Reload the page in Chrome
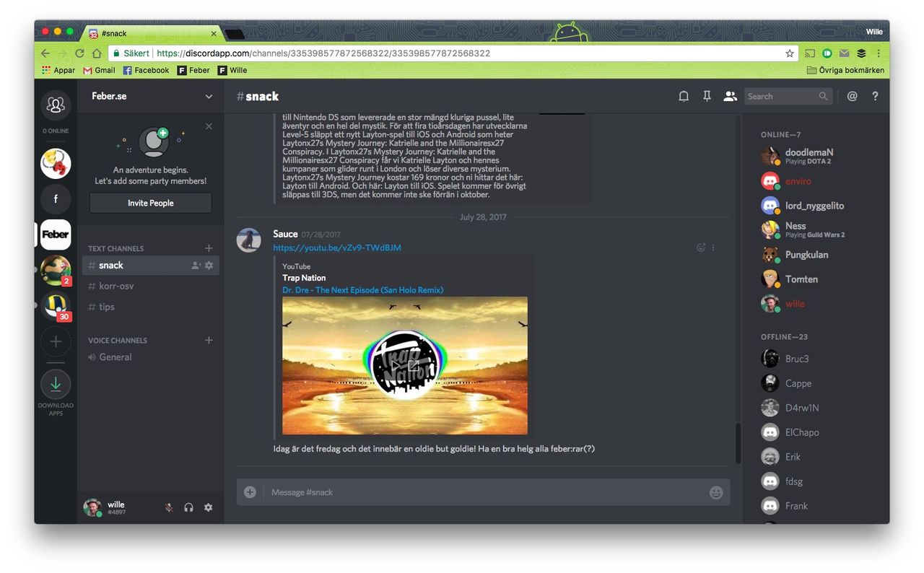Viewport: 924px width, 573px height. (x=79, y=53)
